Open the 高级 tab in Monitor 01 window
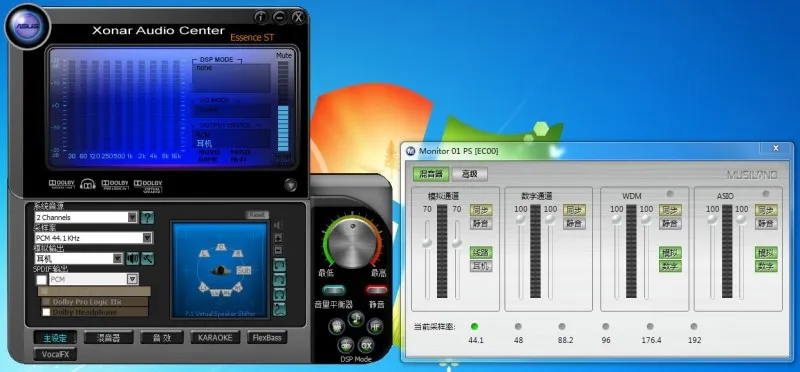Viewport: 800px width, 372px height. [x=470, y=174]
